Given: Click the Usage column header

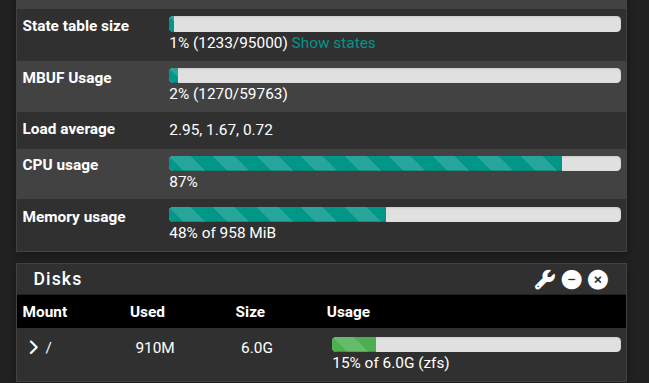Looking at the screenshot, I should coord(348,312).
